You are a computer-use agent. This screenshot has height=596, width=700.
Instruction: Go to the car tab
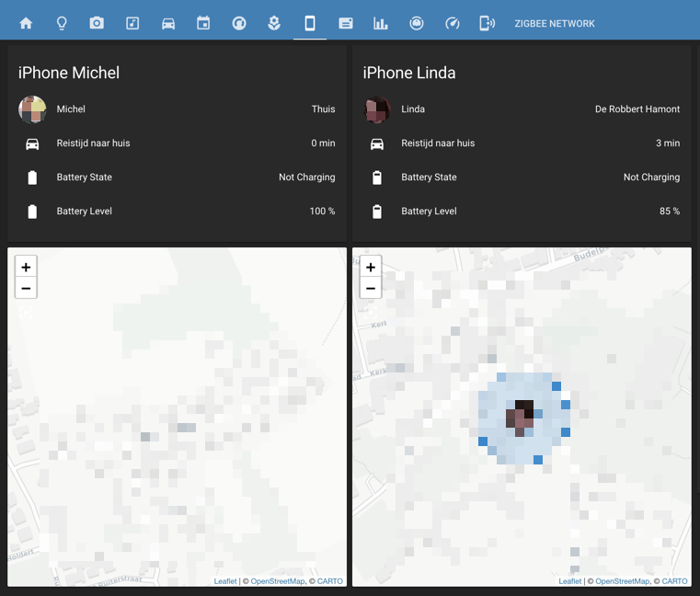[168, 23]
